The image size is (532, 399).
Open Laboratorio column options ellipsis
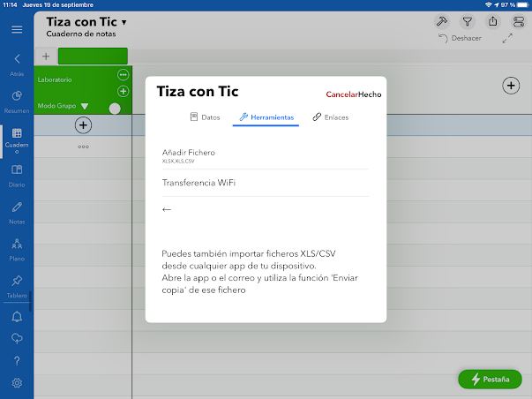(x=124, y=75)
